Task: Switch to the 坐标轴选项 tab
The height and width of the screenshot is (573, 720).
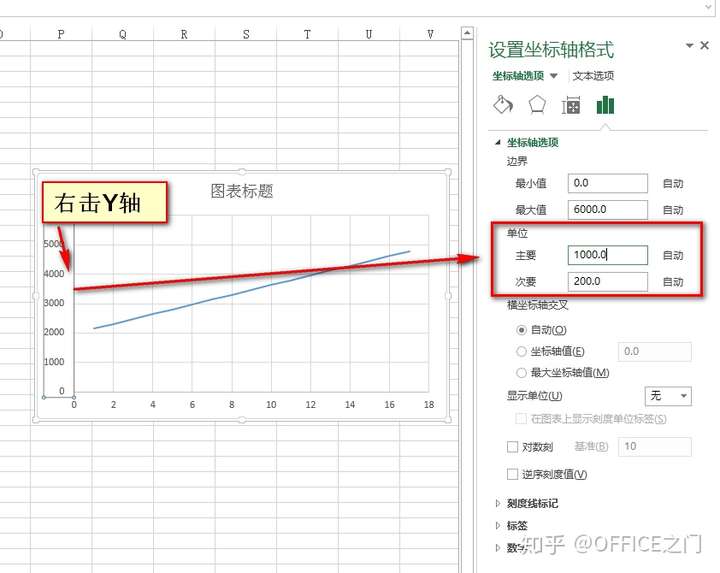Action: [x=518, y=76]
